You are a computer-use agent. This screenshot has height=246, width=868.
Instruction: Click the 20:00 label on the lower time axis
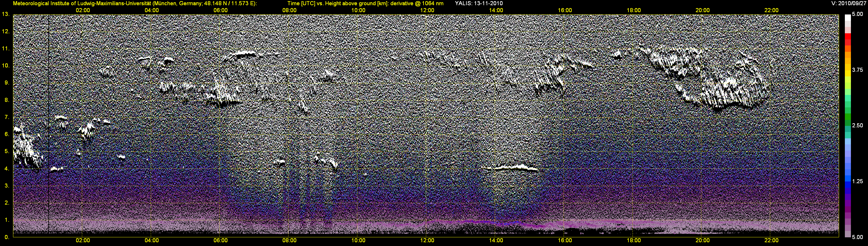[x=703, y=241]
